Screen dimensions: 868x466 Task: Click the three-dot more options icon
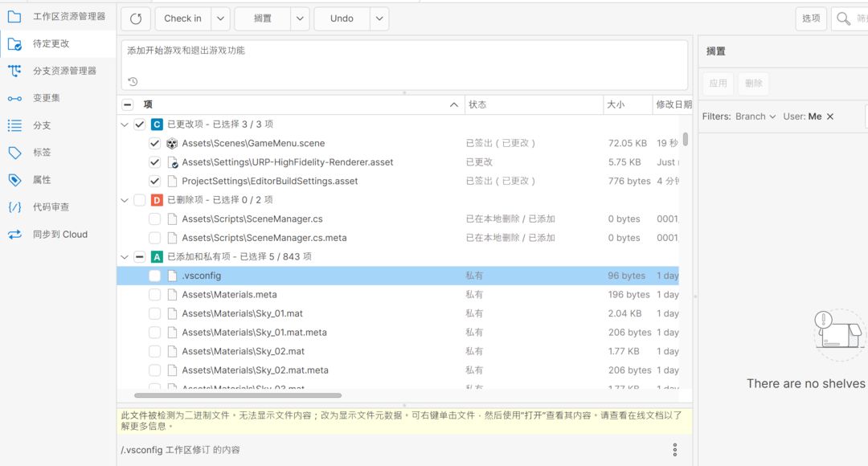point(675,450)
